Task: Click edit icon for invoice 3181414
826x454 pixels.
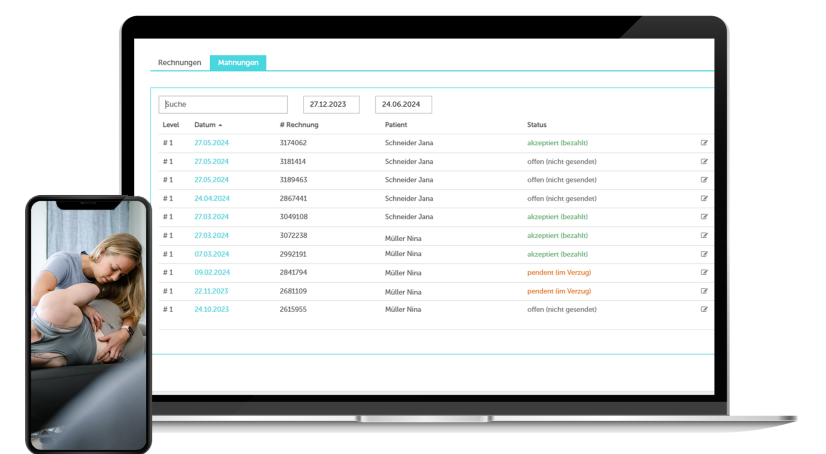Action: point(704,161)
